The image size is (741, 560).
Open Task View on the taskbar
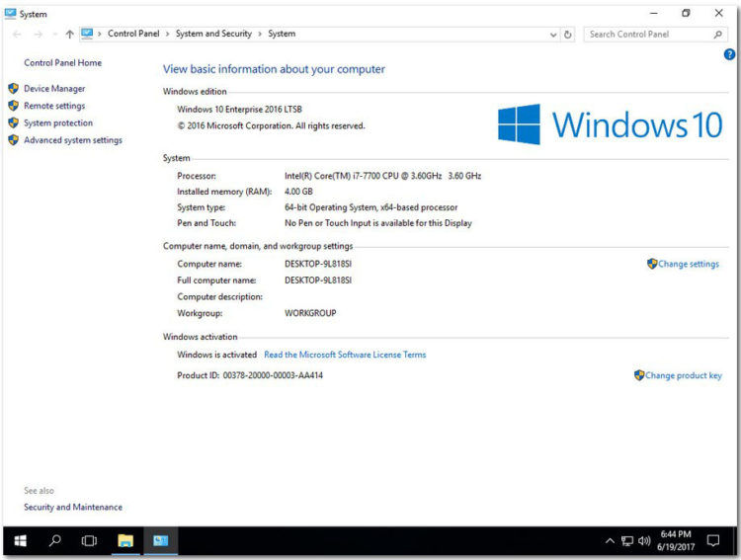[89, 540]
